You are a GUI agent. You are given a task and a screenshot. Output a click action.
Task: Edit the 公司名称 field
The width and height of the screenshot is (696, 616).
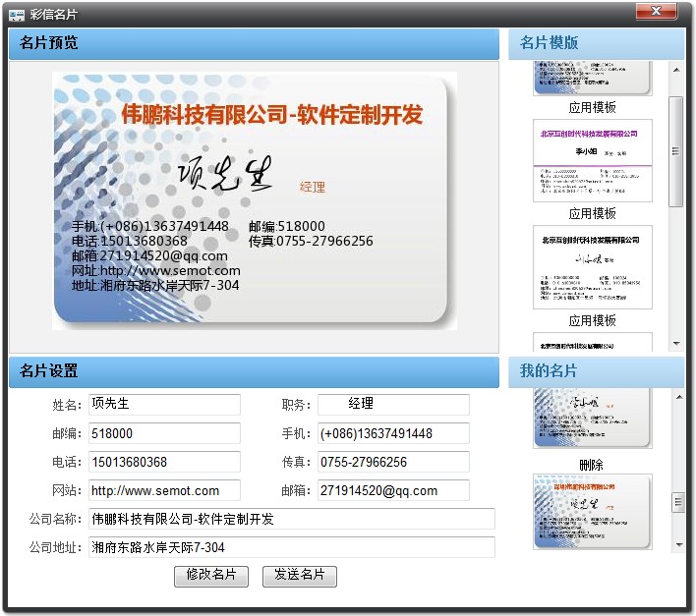click(x=292, y=519)
